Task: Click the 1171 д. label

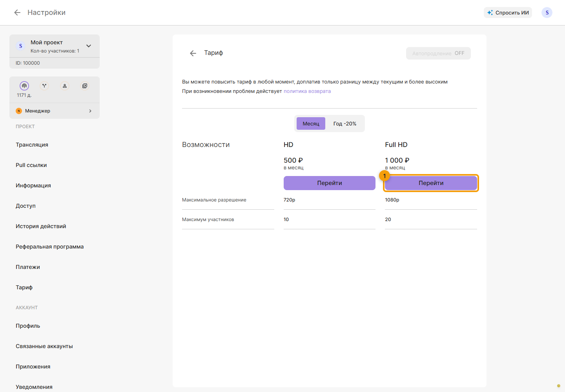Action: 24,95
